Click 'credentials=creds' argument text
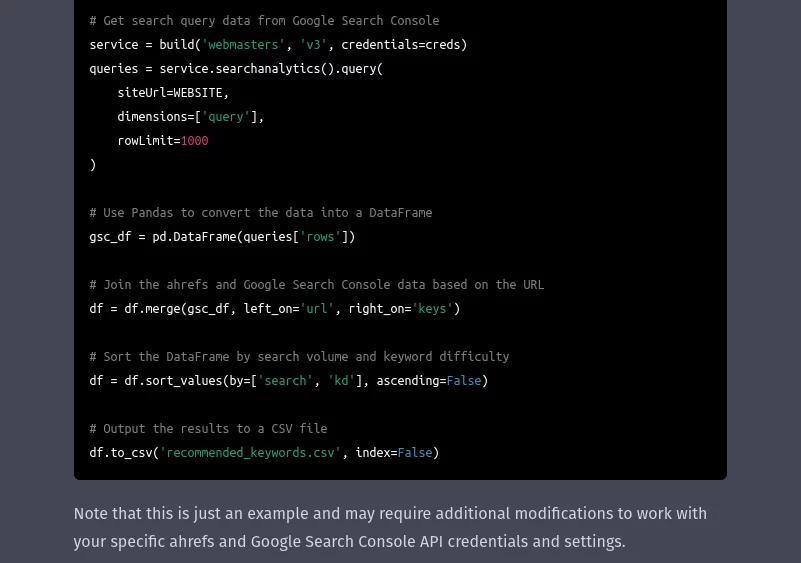 [404, 45]
